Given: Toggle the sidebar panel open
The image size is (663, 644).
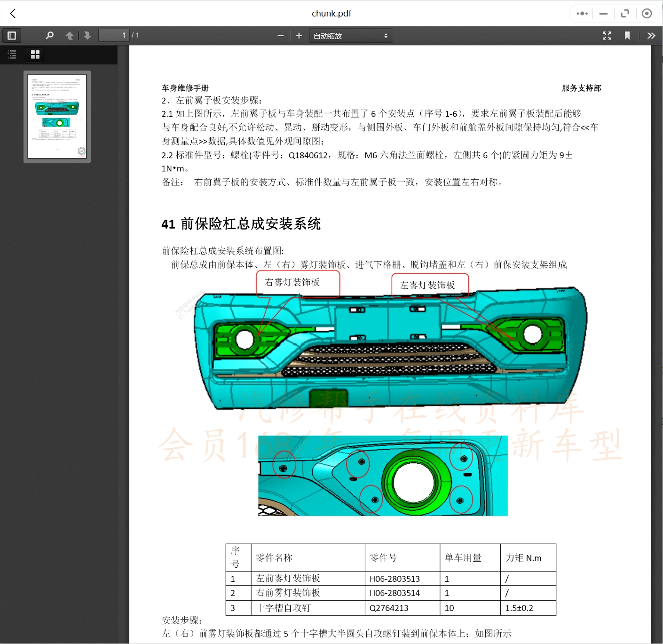Looking at the screenshot, I should 12,35.
